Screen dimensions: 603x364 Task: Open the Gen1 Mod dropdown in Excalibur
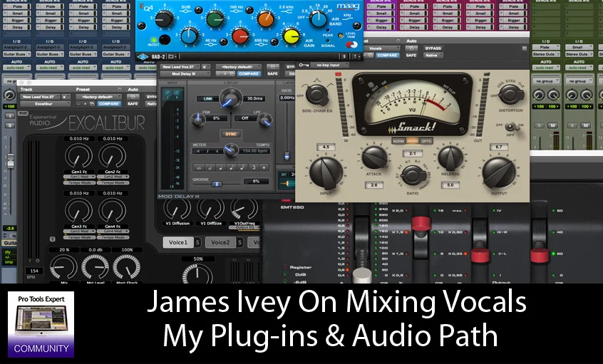pos(80,177)
